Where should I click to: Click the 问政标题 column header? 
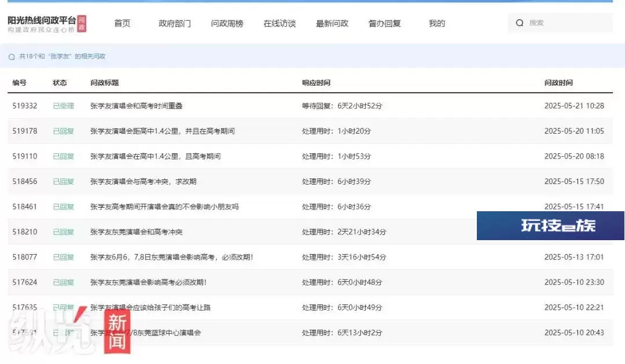pyautogui.click(x=104, y=83)
